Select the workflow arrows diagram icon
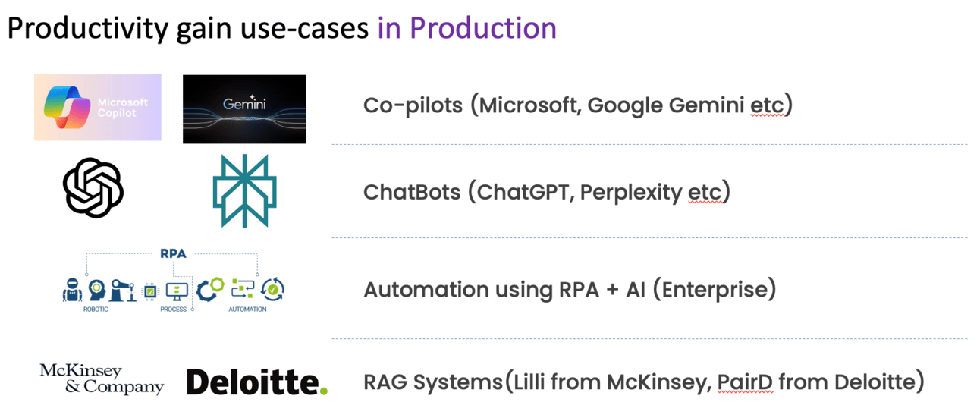980x418 pixels. pos(243,290)
